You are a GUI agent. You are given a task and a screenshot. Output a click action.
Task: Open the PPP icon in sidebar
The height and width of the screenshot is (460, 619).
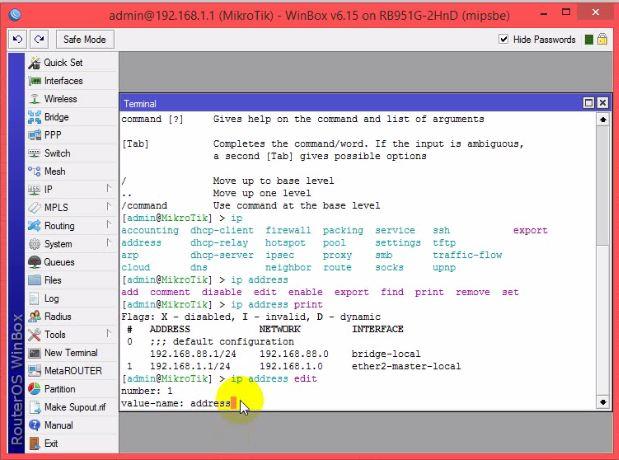pos(34,135)
